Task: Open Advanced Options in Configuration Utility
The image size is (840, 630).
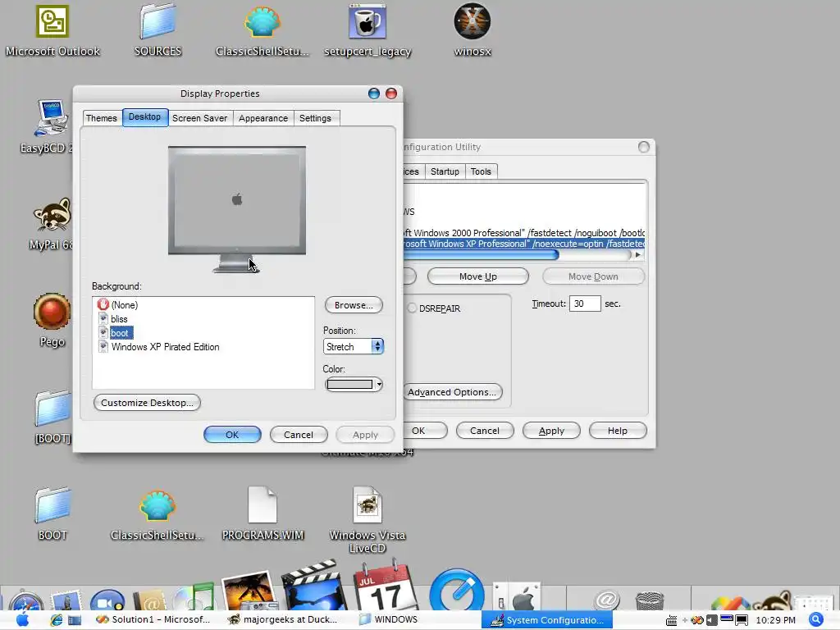Action: click(x=452, y=392)
